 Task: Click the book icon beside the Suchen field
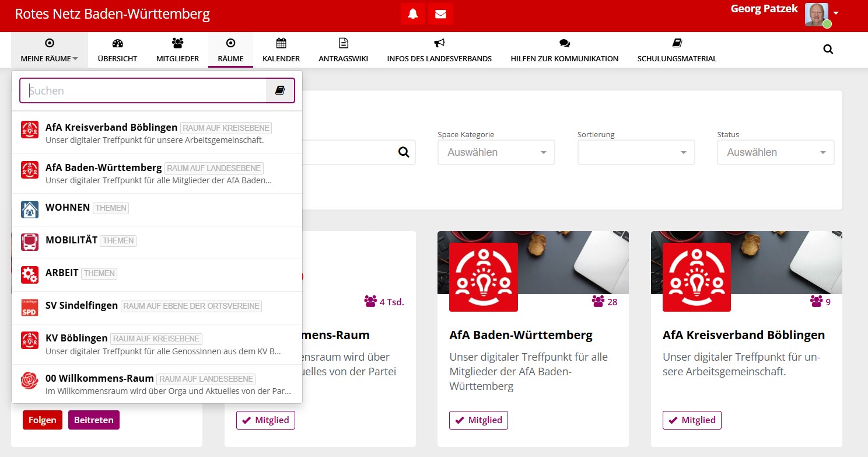pos(280,90)
